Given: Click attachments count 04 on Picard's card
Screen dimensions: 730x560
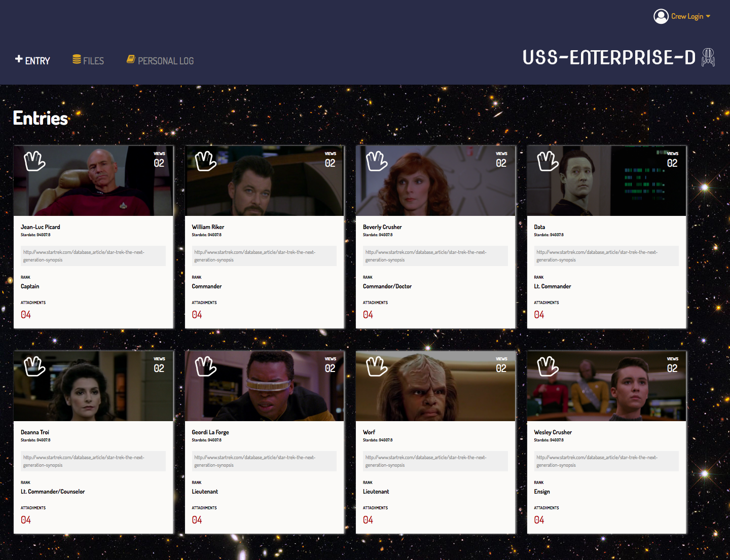Looking at the screenshot, I should pyautogui.click(x=26, y=315).
